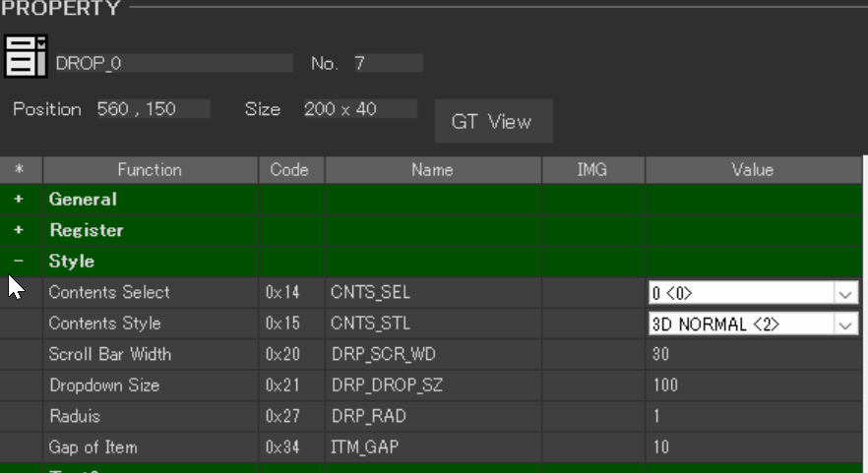Screen dimensions: 868x473
Task: Click the No. 7 number field
Action: click(x=386, y=64)
